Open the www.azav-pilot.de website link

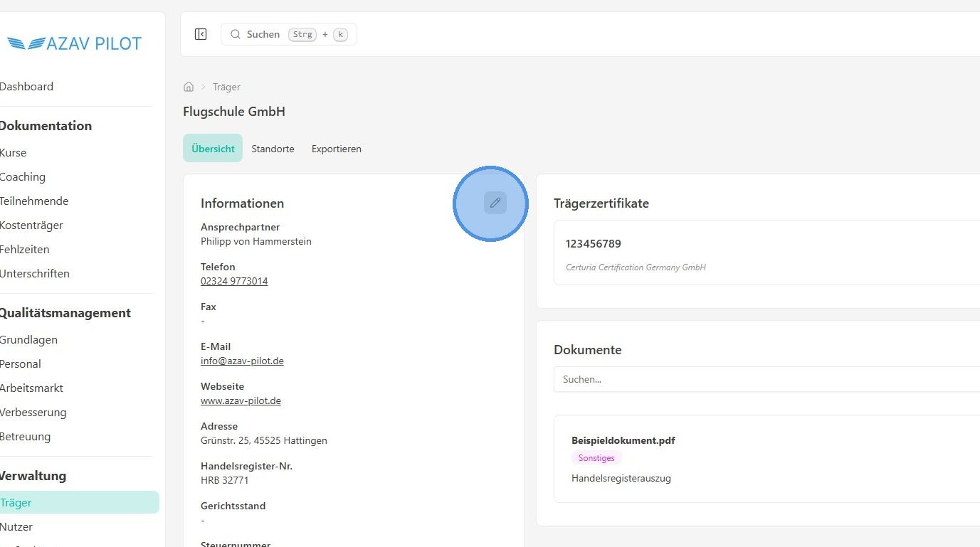pyautogui.click(x=241, y=400)
